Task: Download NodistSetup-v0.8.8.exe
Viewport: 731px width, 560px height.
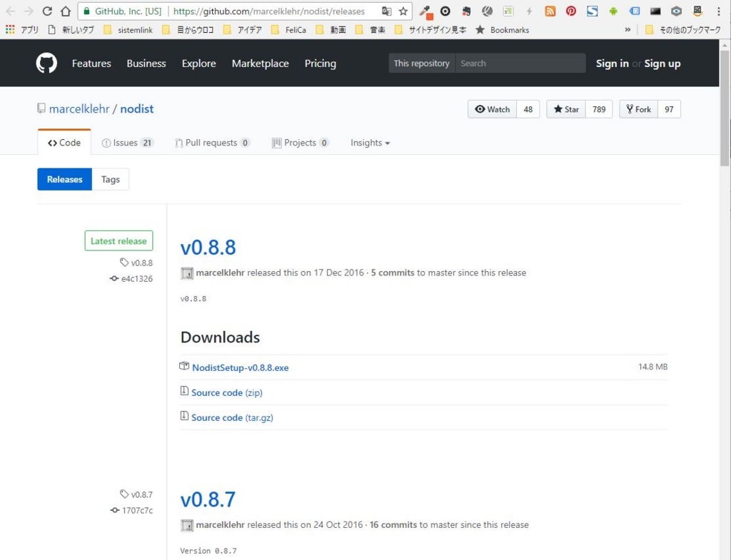Action: click(x=240, y=367)
